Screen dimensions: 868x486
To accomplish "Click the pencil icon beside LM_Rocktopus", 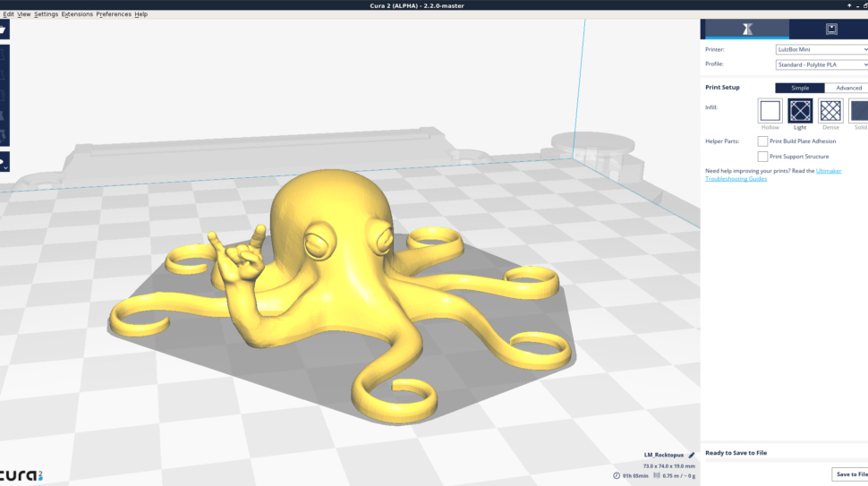I will [692, 455].
